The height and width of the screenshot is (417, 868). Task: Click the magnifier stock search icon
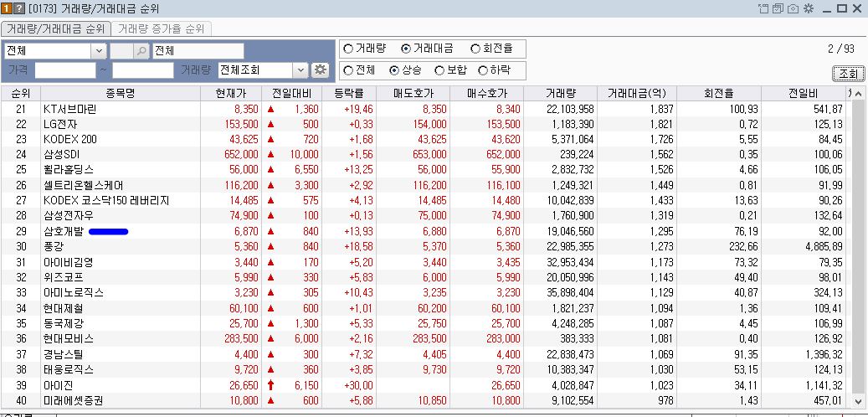tap(141, 51)
